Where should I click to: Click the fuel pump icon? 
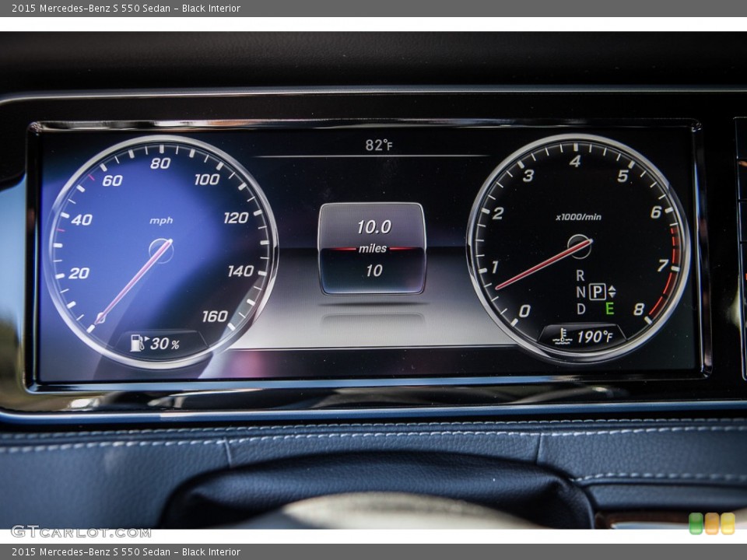[139, 342]
